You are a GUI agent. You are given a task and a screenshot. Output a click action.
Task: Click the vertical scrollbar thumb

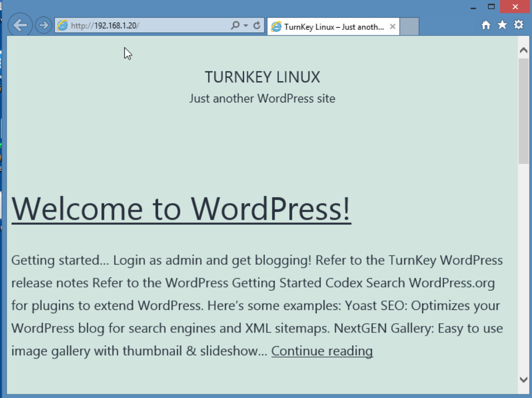[x=523, y=111]
